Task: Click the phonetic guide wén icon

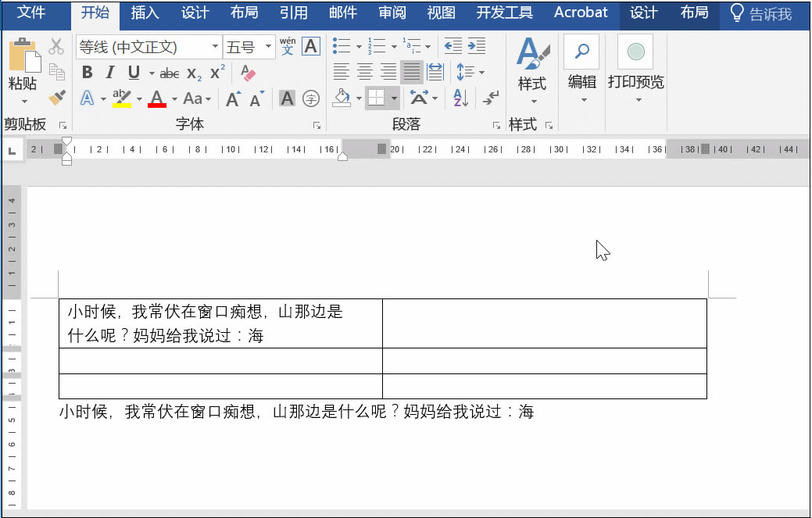Action: click(x=288, y=47)
